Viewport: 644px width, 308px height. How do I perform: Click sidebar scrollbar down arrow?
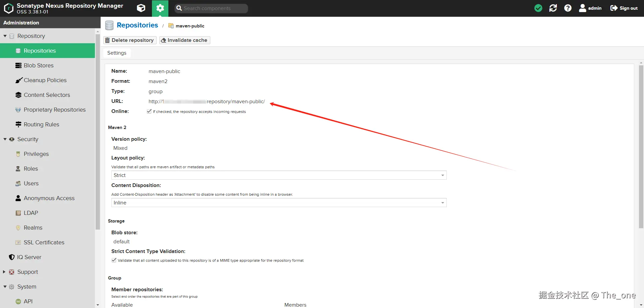coord(98,305)
